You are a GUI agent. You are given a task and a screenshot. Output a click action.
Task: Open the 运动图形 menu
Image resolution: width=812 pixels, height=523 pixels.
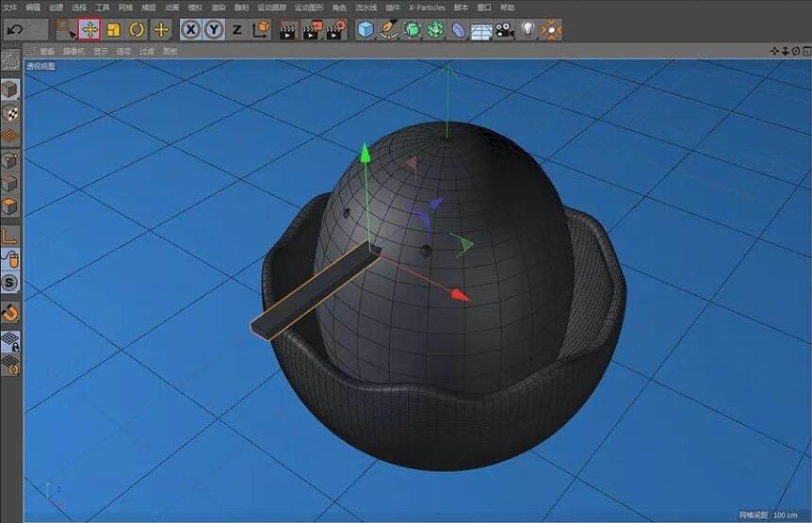(309, 8)
